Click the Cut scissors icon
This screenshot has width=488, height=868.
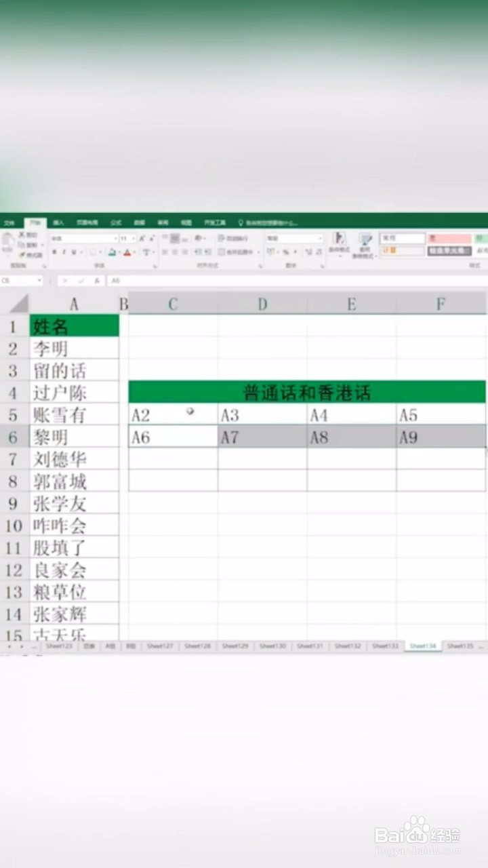(21, 234)
